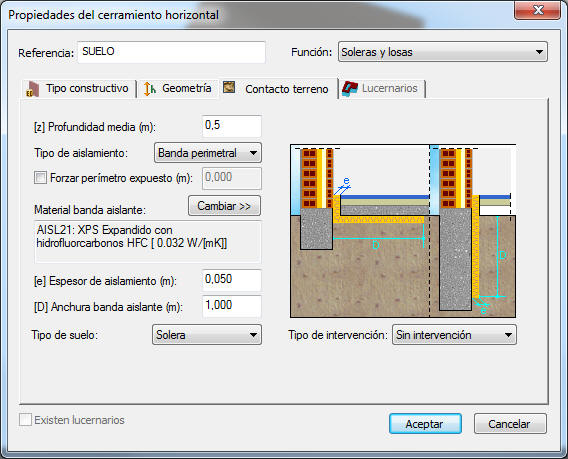Click the Espesor de aislamiento field
Image resolution: width=568 pixels, height=459 pixels.
(x=231, y=280)
